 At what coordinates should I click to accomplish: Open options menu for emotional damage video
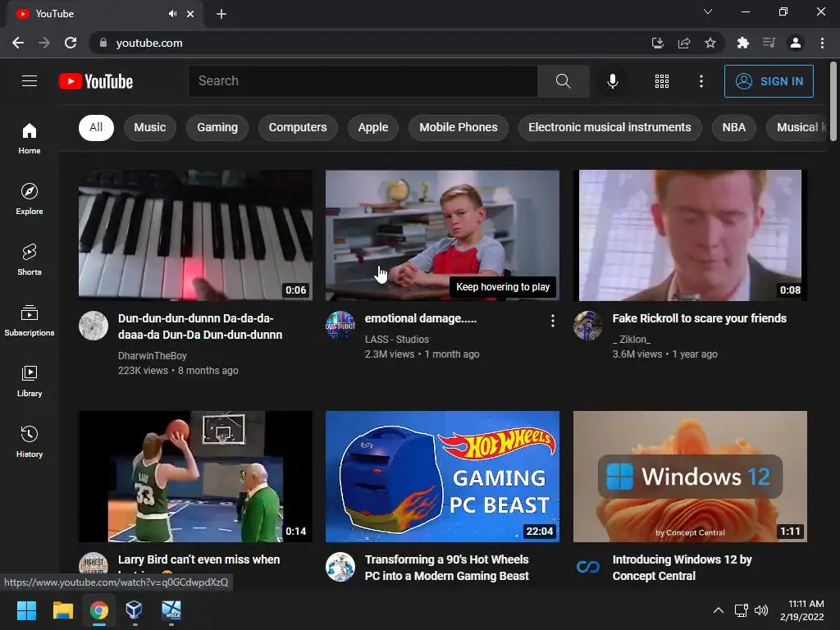552,321
